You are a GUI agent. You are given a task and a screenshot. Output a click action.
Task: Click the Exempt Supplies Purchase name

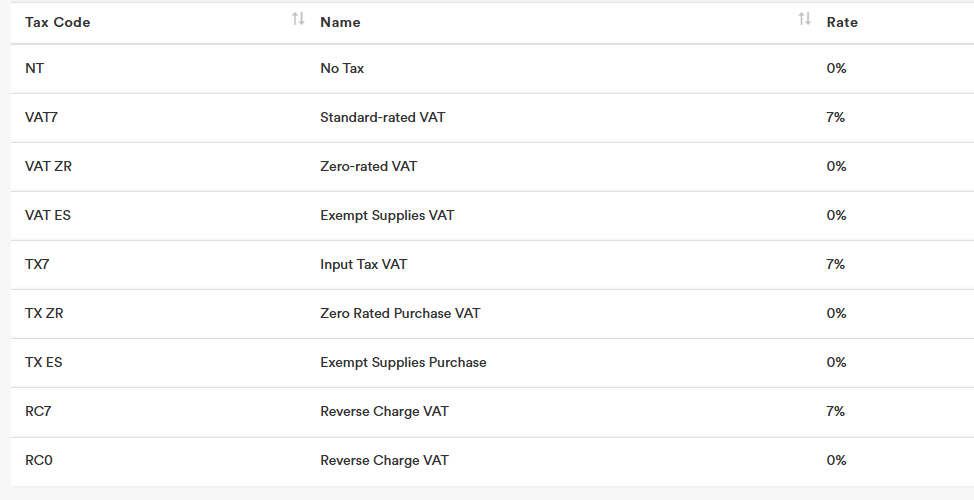[x=403, y=363]
